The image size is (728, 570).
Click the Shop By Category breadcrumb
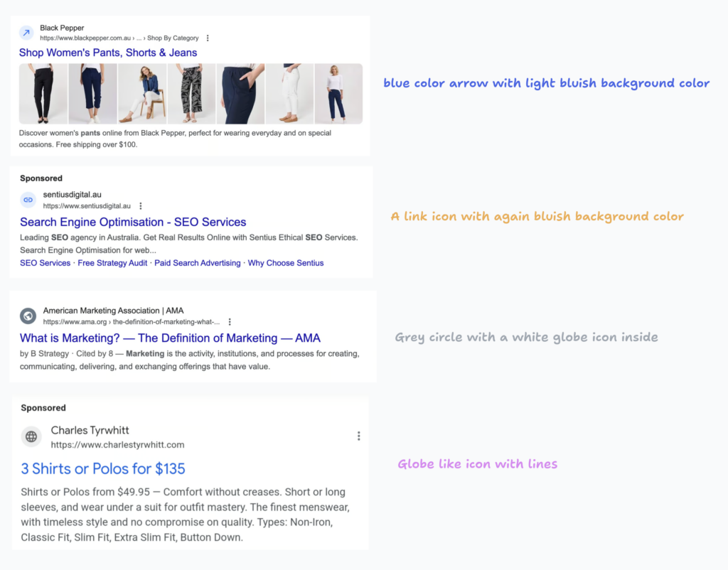point(173,38)
